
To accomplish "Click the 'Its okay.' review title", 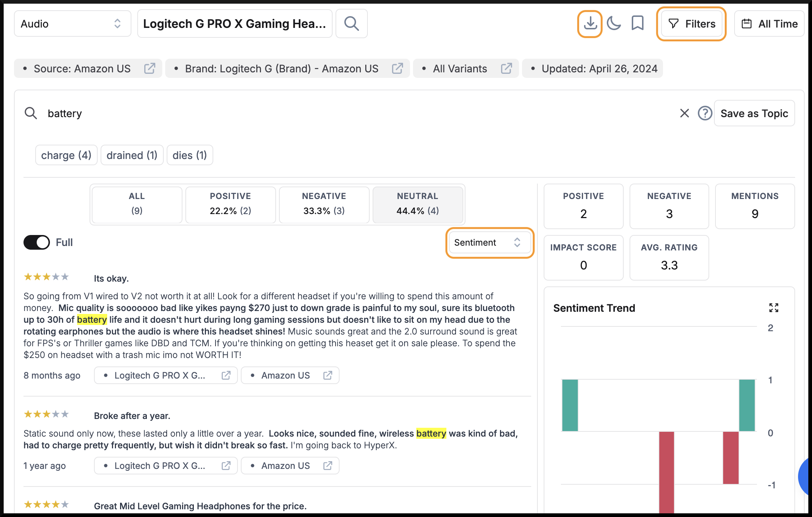I will (111, 278).
